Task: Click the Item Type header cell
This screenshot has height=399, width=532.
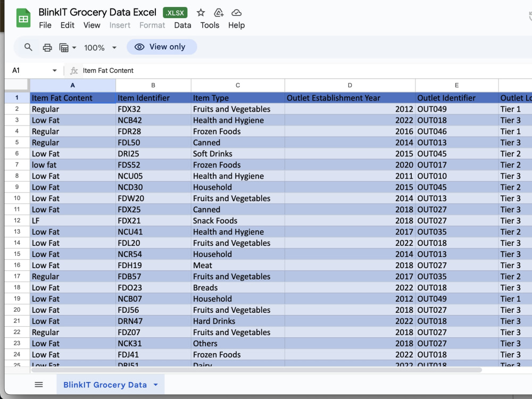Action: point(238,98)
